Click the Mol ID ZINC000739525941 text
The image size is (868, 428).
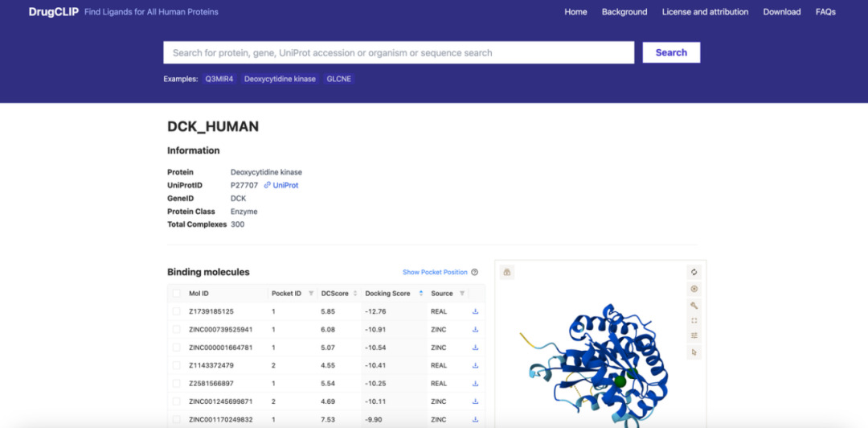[x=221, y=329]
